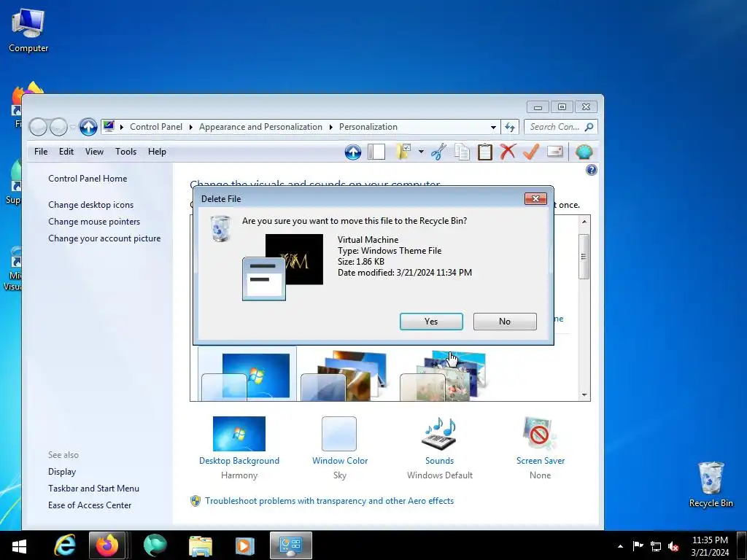The width and height of the screenshot is (747, 560).
Task: Click the Refresh button beside the address bar
Action: tap(510, 127)
